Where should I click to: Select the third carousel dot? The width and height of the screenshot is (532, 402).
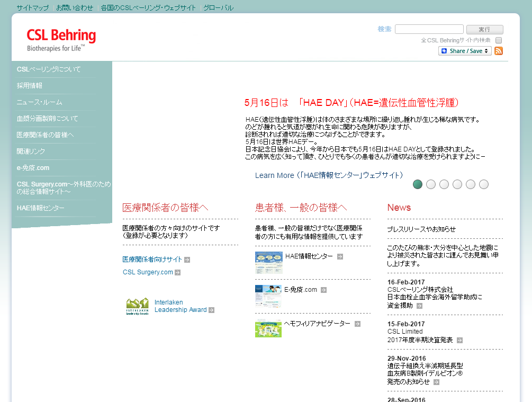(444, 184)
